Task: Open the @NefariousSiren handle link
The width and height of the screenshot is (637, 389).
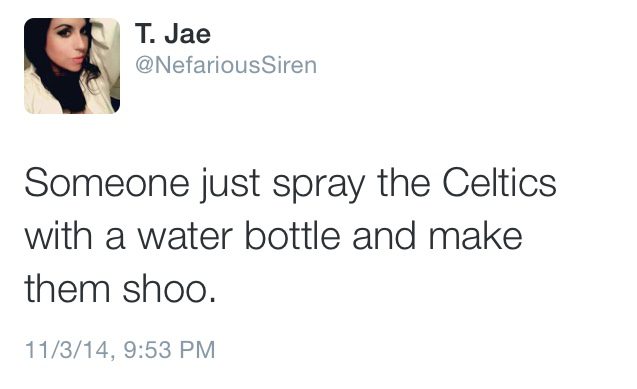Action: [226, 65]
